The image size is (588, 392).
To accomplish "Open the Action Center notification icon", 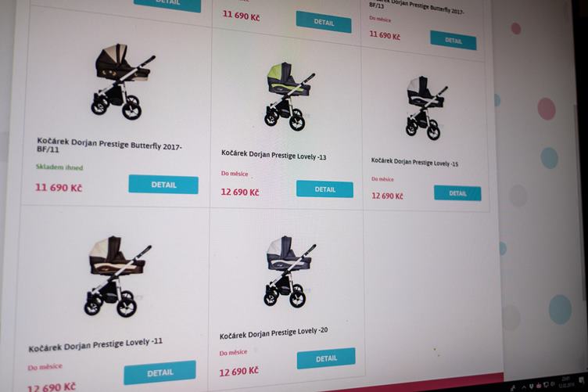I will [x=582, y=380].
